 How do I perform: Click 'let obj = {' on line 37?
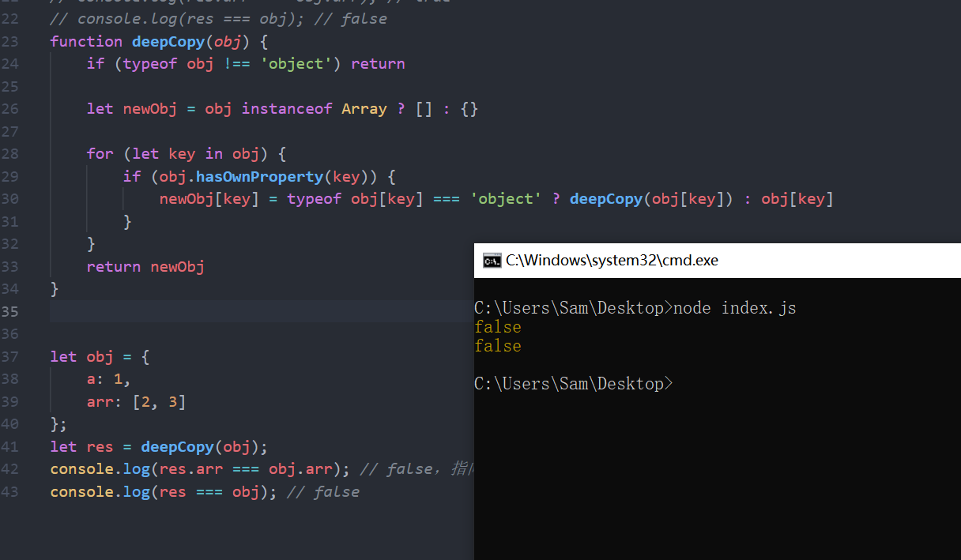click(x=100, y=357)
